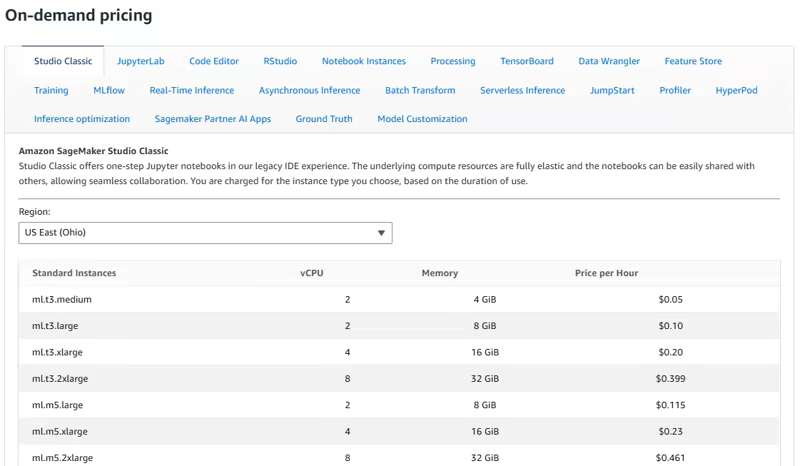This screenshot has height=466, width=800.
Task: Switch to Sagemaker Partner AI Apps tab
Action: pos(213,118)
